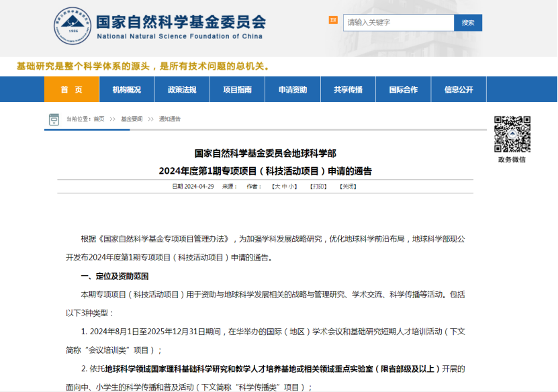Click the 打印 print link
This screenshot has height=392, width=558.
(318, 186)
